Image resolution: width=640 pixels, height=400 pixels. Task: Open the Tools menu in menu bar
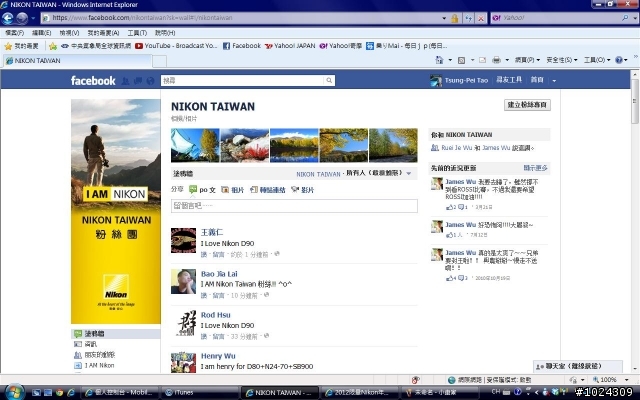pos(137,33)
